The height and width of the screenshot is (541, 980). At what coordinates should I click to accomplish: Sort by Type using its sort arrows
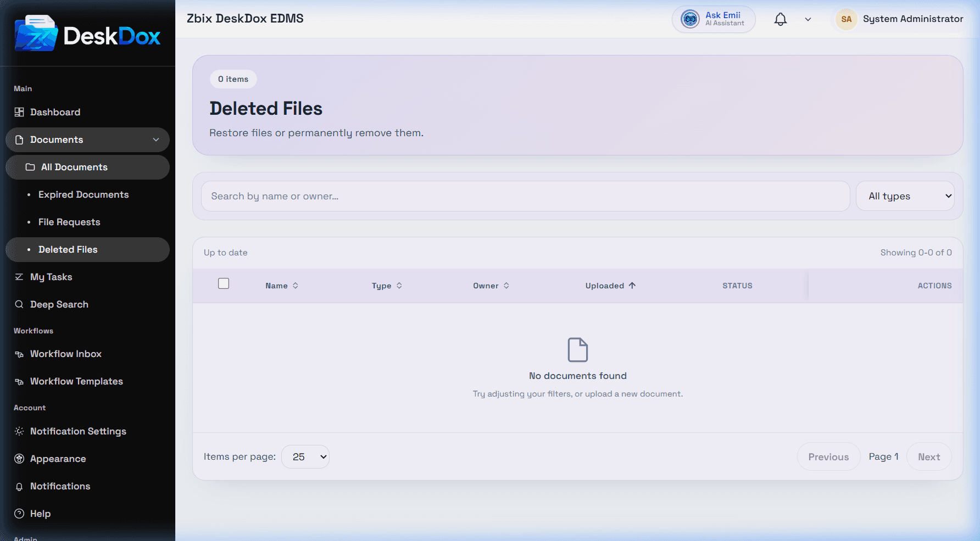pos(399,286)
